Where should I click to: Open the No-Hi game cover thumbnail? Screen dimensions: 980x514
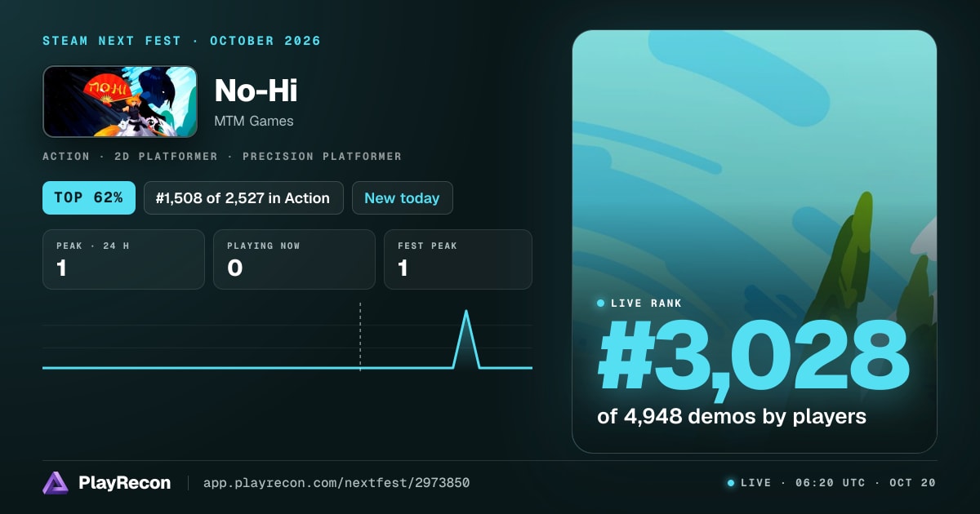tap(120, 101)
